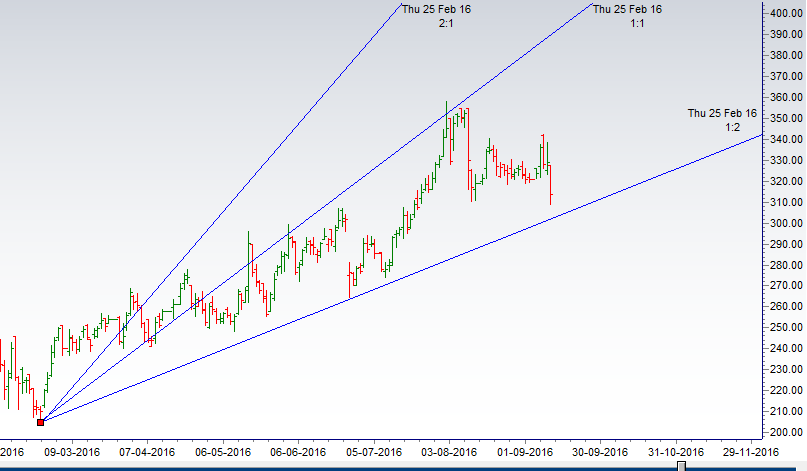The height and width of the screenshot is (471, 807).
Task: Click the bottom time scroll slider handle
Action: click(682, 465)
